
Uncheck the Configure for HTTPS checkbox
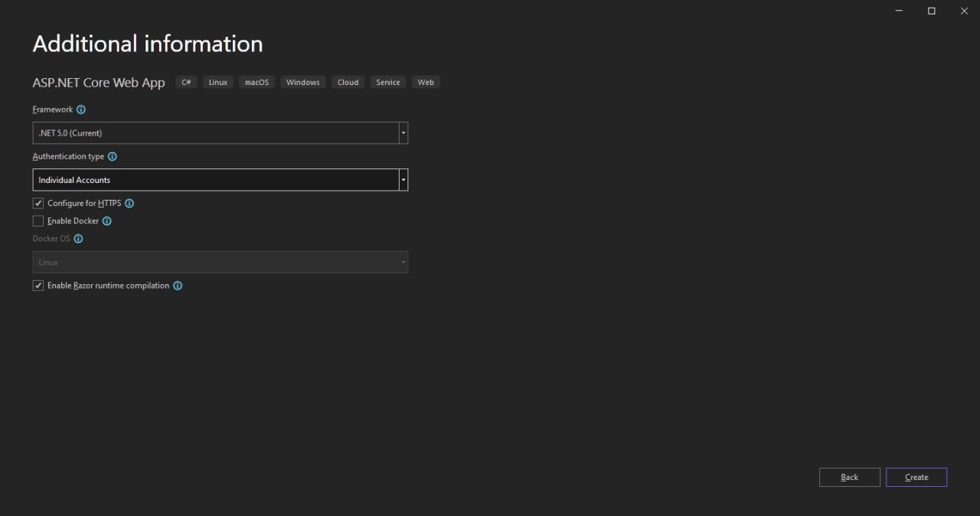click(x=38, y=204)
